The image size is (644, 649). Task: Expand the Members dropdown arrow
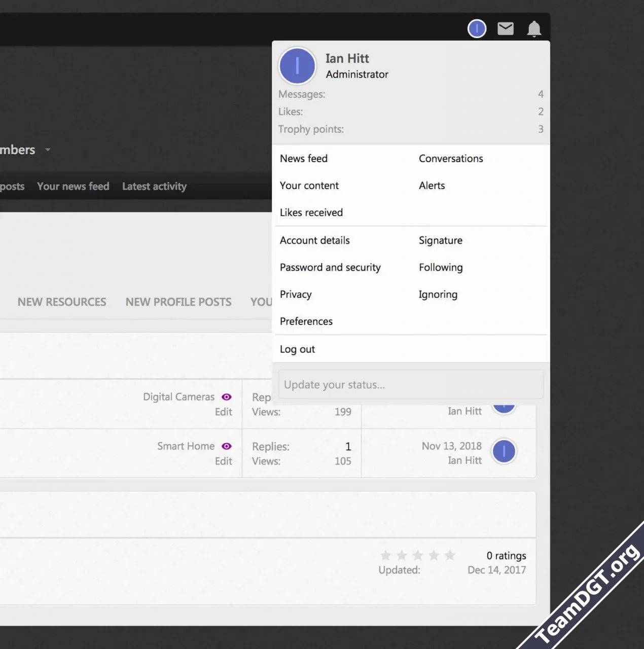pos(48,150)
